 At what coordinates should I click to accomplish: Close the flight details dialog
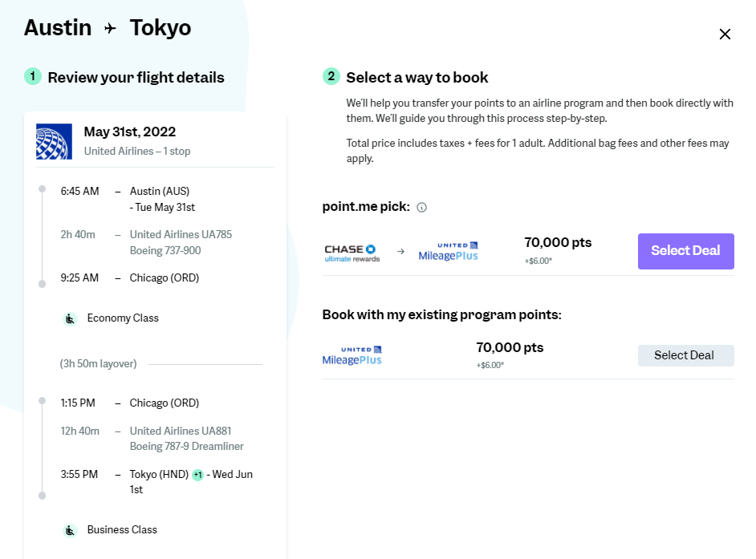[725, 34]
